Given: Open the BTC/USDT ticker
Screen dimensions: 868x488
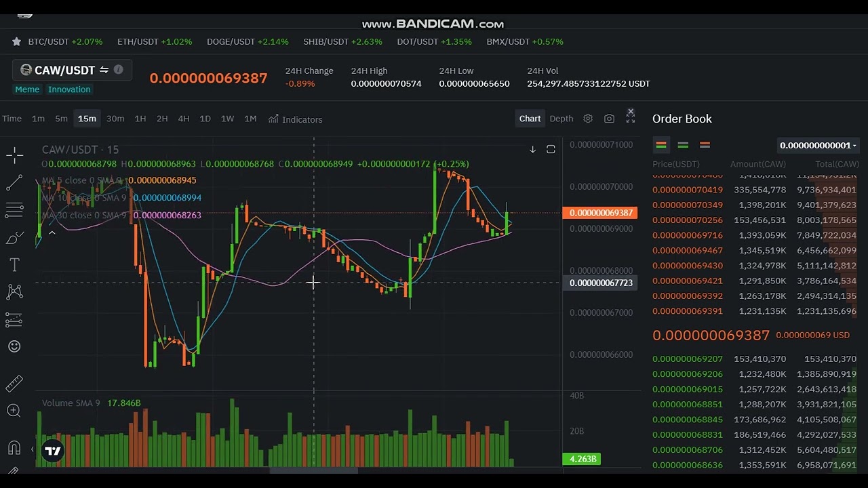Looking at the screenshot, I should tap(65, 41).
